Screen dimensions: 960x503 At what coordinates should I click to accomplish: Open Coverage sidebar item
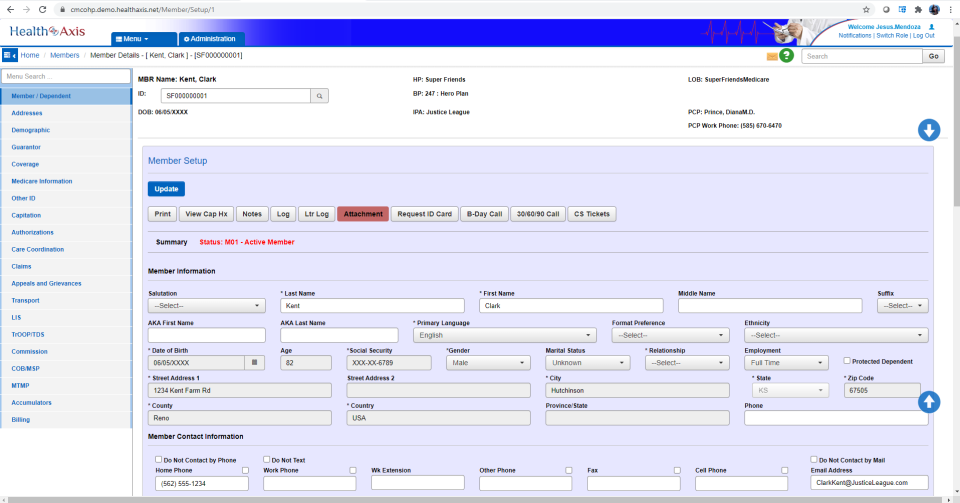click(25, 165)
